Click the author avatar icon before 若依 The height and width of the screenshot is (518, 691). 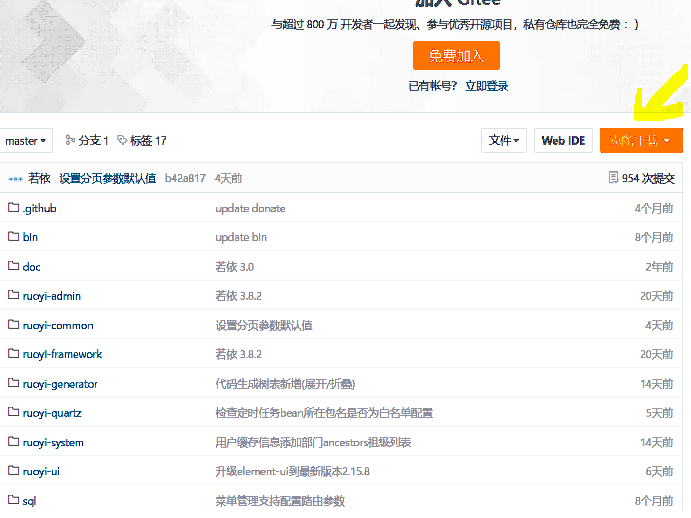click(15, 179)
